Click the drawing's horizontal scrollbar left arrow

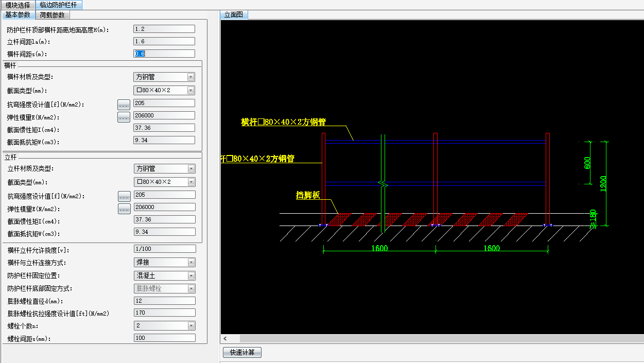225,338
